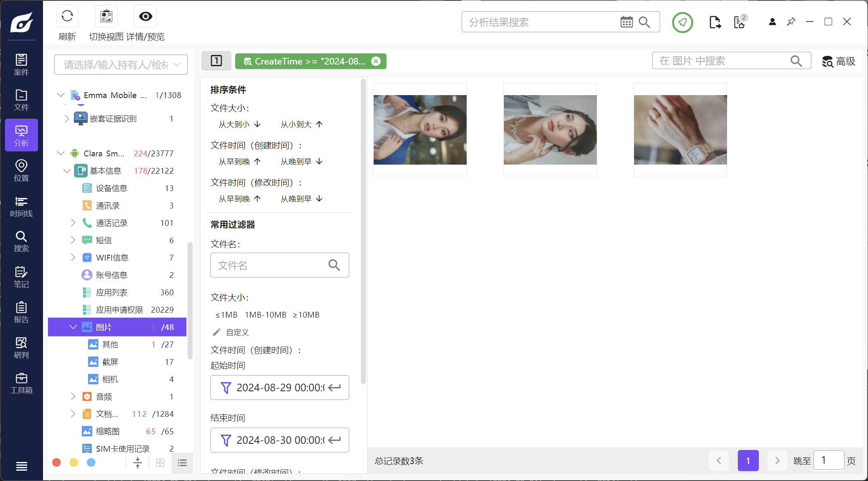
Task: Remove the CreateTime filter tag
Action: 376,61
